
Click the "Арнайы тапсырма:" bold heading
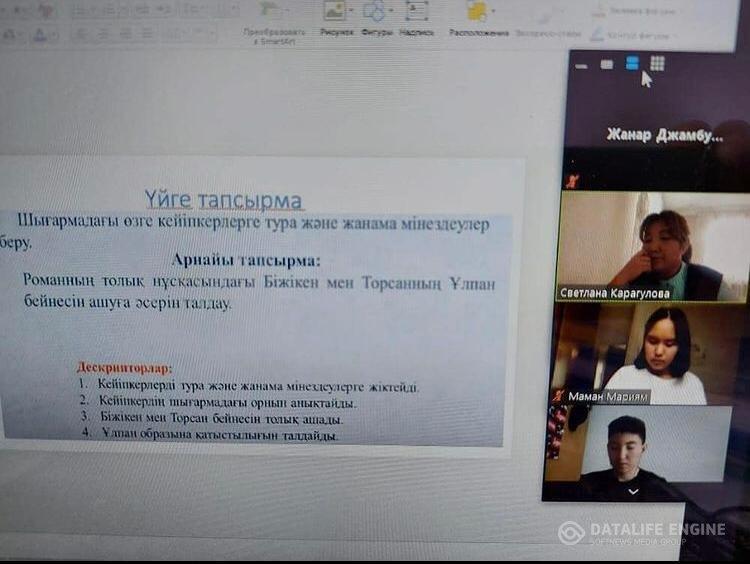(245, 260)
